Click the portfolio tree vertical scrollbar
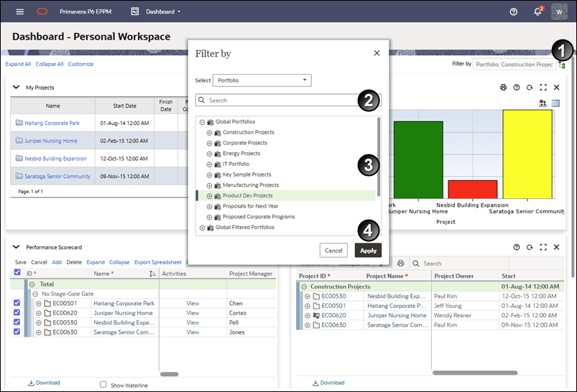Image resolution: width=577 pixels, height=392 pixels. [x=378, y=157]
